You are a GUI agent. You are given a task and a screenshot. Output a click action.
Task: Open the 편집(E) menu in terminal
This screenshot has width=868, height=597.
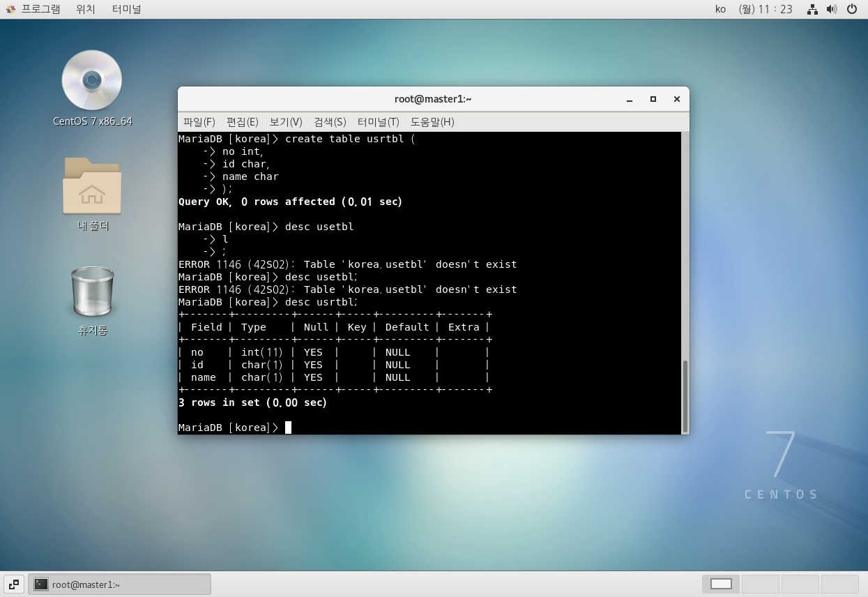pyautogui.click(x=243, y=122)
